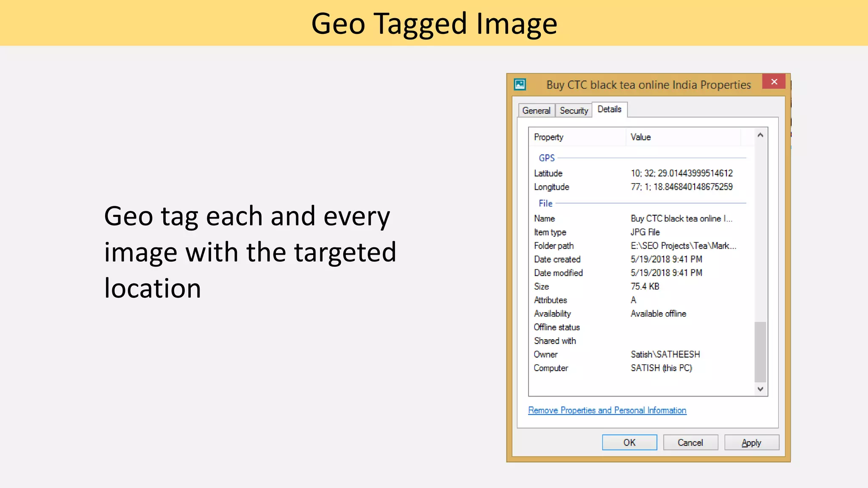This screenshot has width=868, height=488.
Task: Close the Properties dialog
Action: (x=774, y=82)
